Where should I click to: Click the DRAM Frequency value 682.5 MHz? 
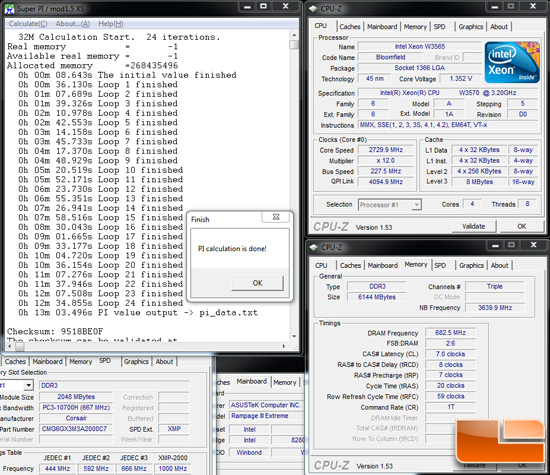[450, 332]
